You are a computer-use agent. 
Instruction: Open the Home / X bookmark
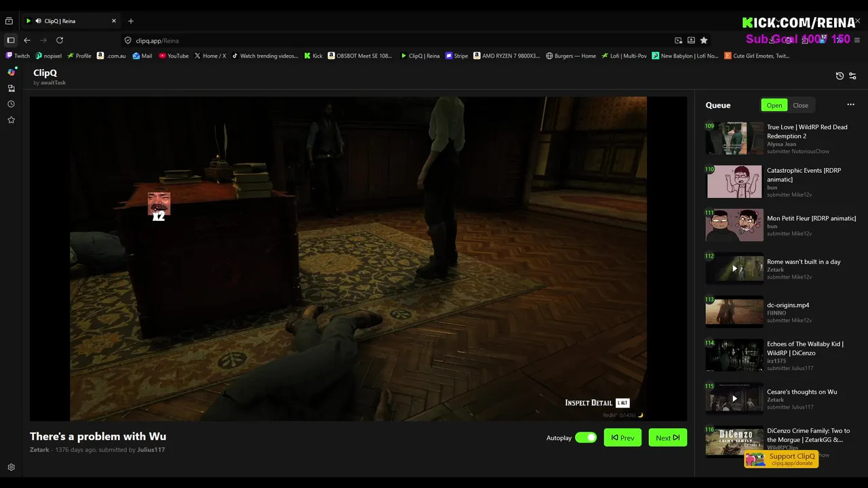point(210,56)
